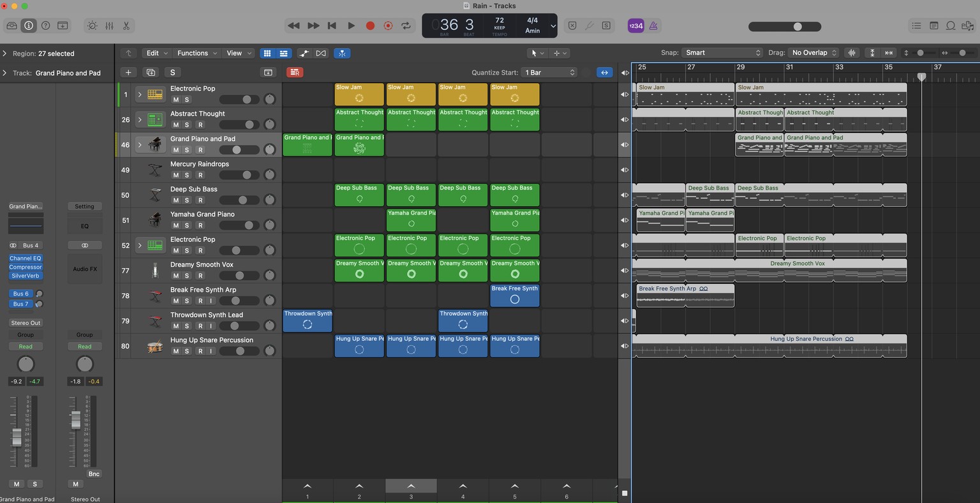The height and width of the screenshot is (503, 980).
Task: Select the Break Free Synth loop cell
Action: point(514,296)
